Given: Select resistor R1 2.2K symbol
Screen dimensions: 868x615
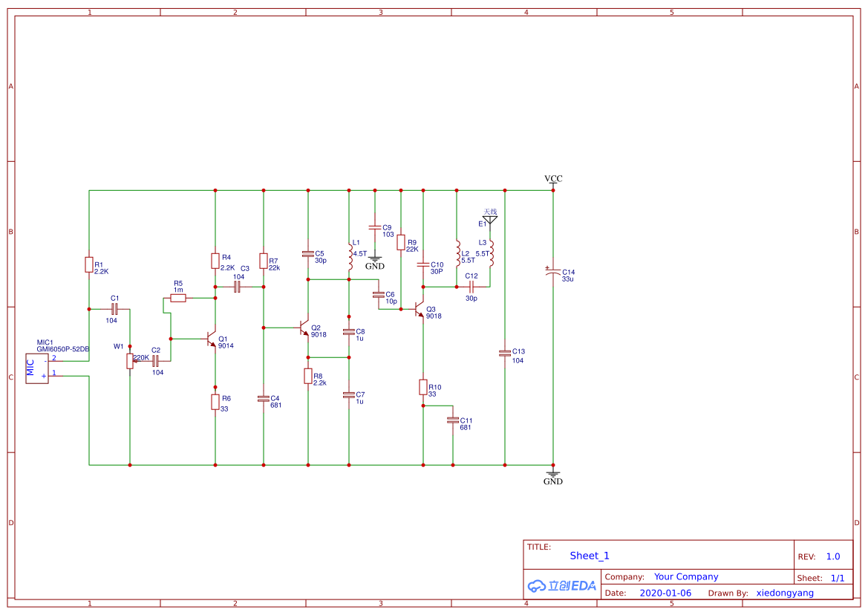Looking at the screenshot, I should pyautogui.click(x=88, y=264).
